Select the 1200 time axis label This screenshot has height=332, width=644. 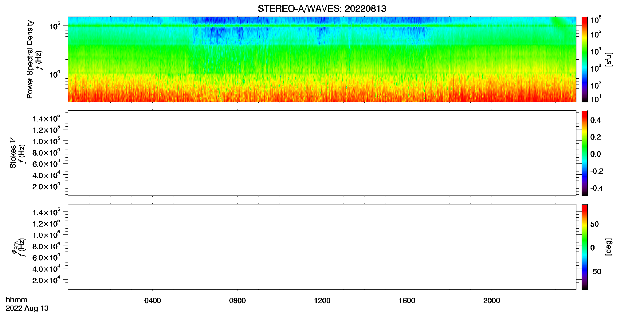click(x=322, y=301)
